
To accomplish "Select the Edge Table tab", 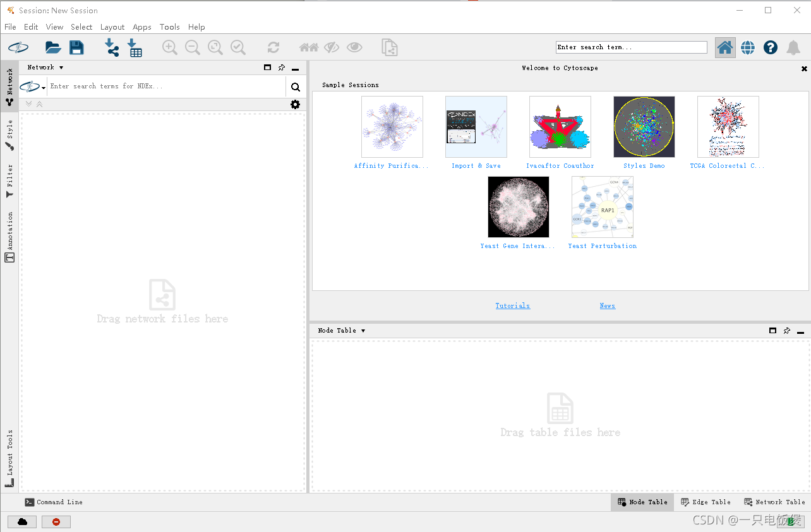I will (x=706, y=502).
